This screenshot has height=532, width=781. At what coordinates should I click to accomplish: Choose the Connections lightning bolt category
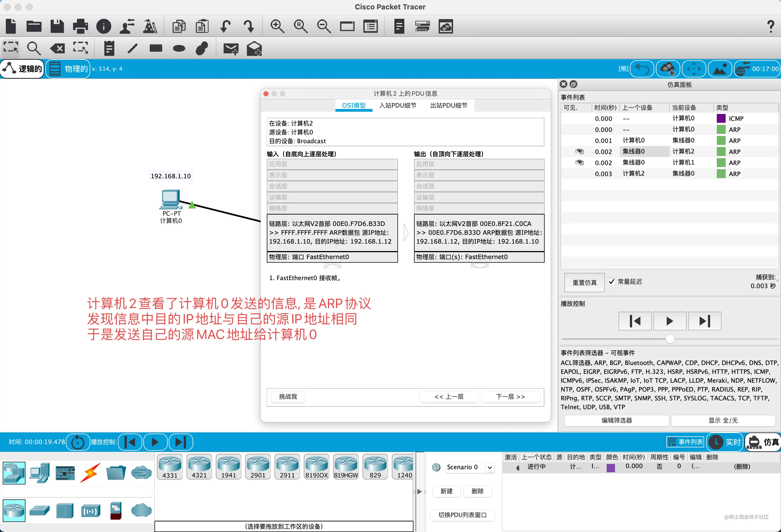point(90,473)
